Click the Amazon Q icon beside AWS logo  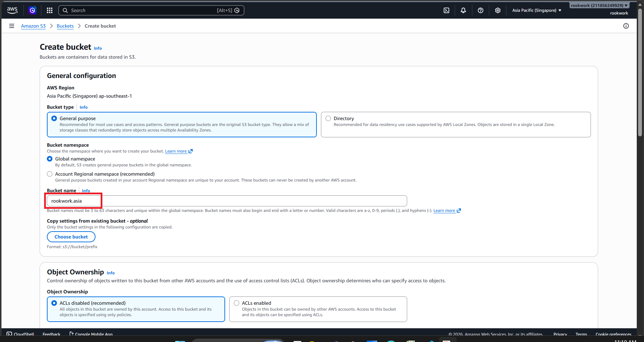[32, 10]
